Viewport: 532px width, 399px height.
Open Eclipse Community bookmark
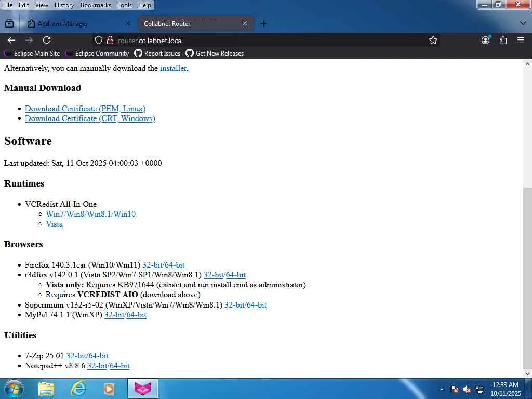pyautogui.click(x=97, y=54)
